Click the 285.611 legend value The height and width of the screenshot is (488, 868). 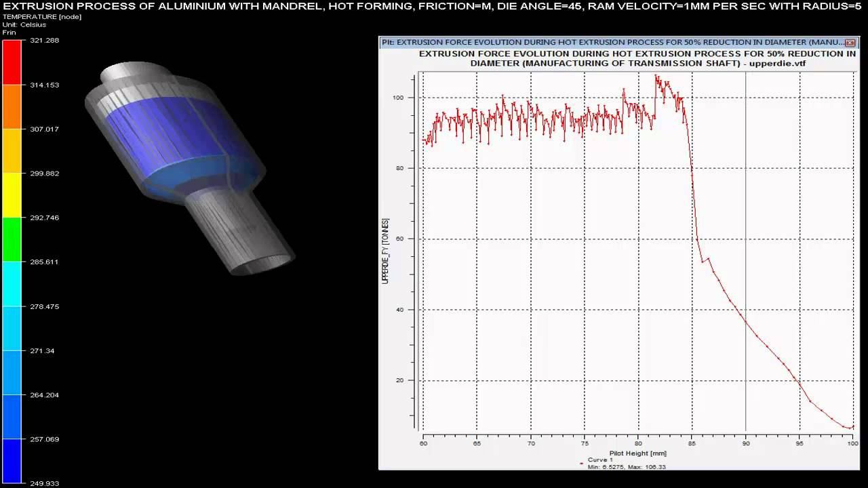coord(45,262)
